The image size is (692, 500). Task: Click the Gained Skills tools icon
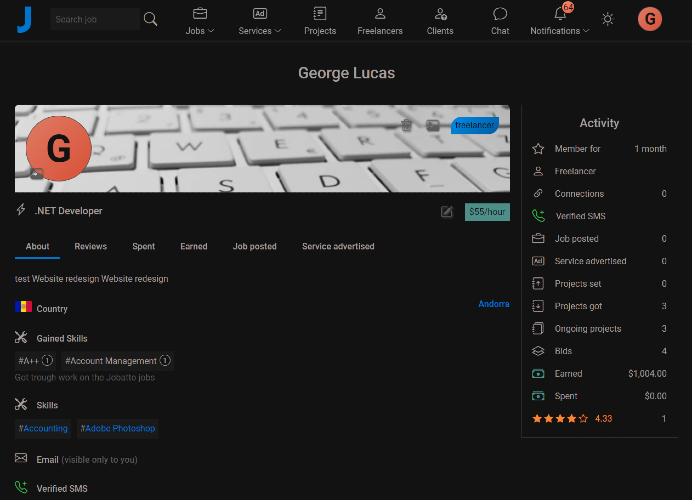tap(21, 337)
